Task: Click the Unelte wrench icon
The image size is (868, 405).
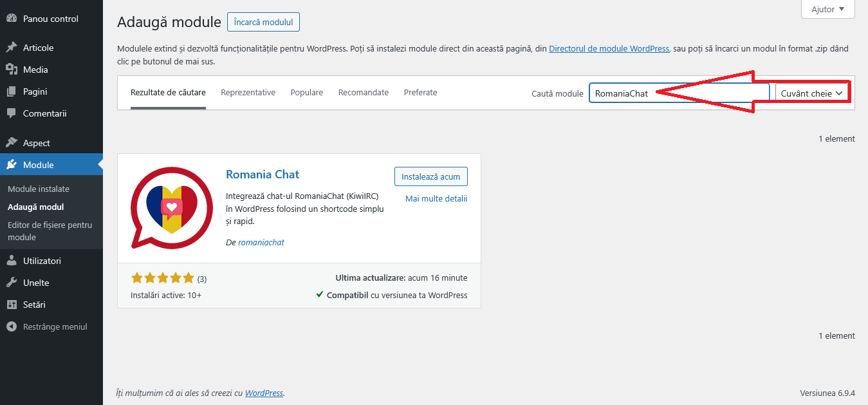Action: pos(11,283)
